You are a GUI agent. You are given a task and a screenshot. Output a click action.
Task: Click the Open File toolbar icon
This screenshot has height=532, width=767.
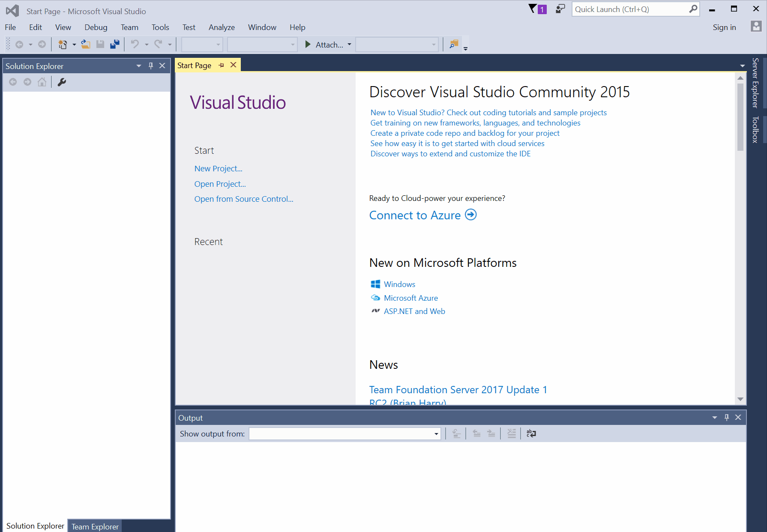tap(86, 44)
